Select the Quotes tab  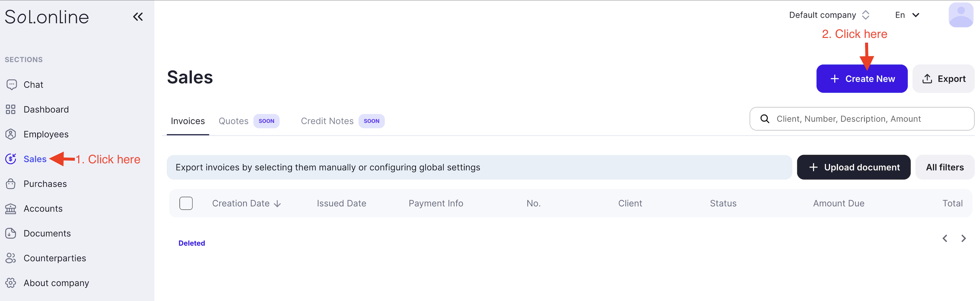click(x=233, y=121)
